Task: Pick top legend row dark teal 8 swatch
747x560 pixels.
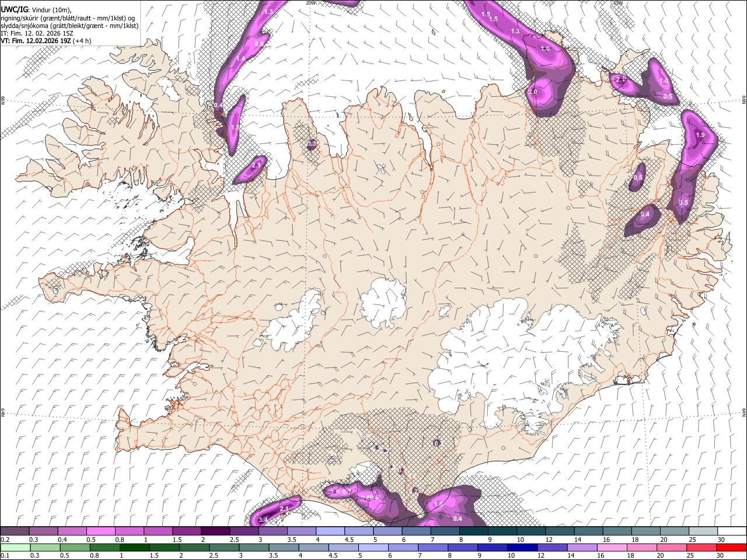Action: (474, 531)
